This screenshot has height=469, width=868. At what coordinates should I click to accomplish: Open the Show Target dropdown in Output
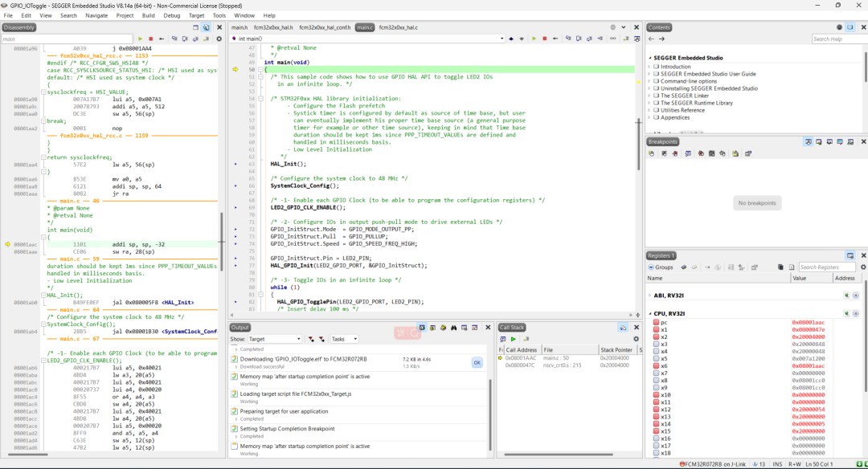click(x=274, y=339)
